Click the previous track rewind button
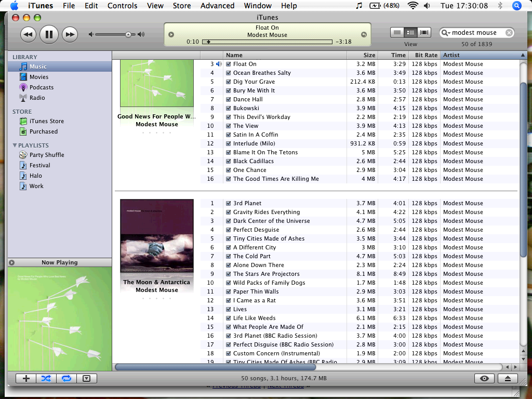The width and height of the screenshot is (532, 399). [28, 34]
